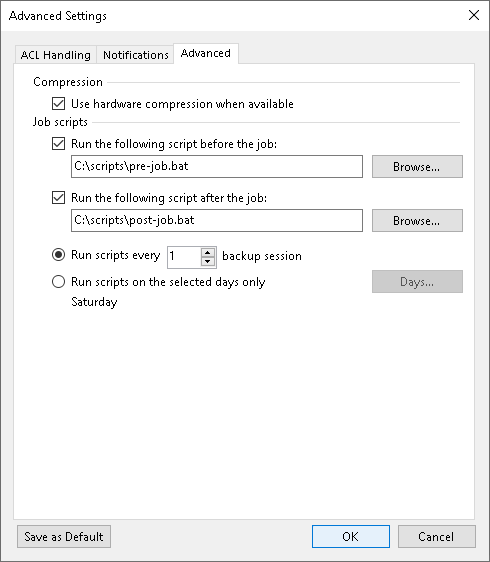Open the Days... selection button
The width and height of the screenshot is (490, 562).
pos(417,281)
